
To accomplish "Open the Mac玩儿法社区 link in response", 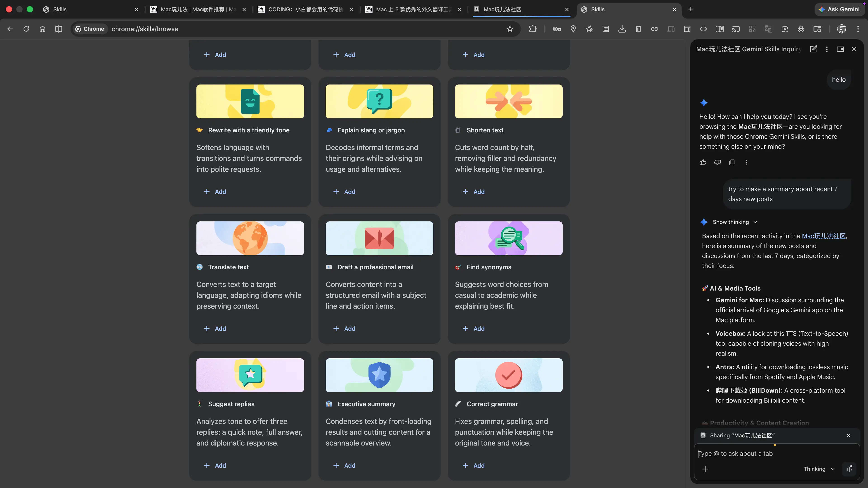I will (x=823, y=236).
